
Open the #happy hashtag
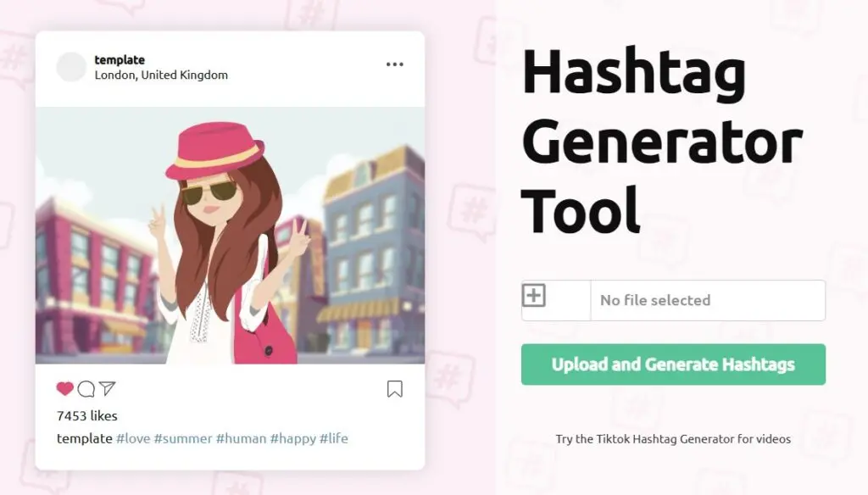click(292, 438)
